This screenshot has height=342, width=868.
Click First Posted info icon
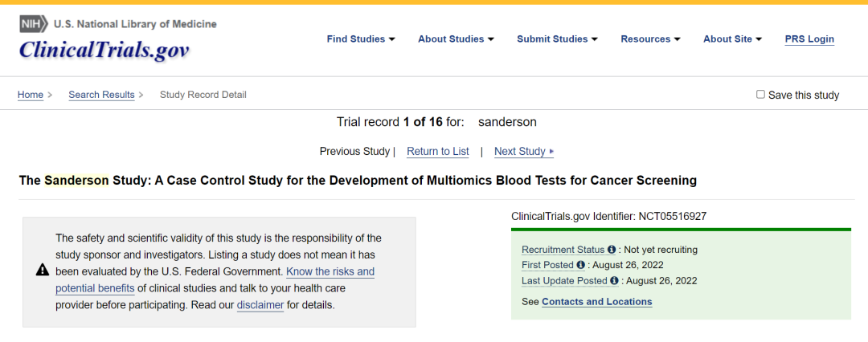[580, 265]
